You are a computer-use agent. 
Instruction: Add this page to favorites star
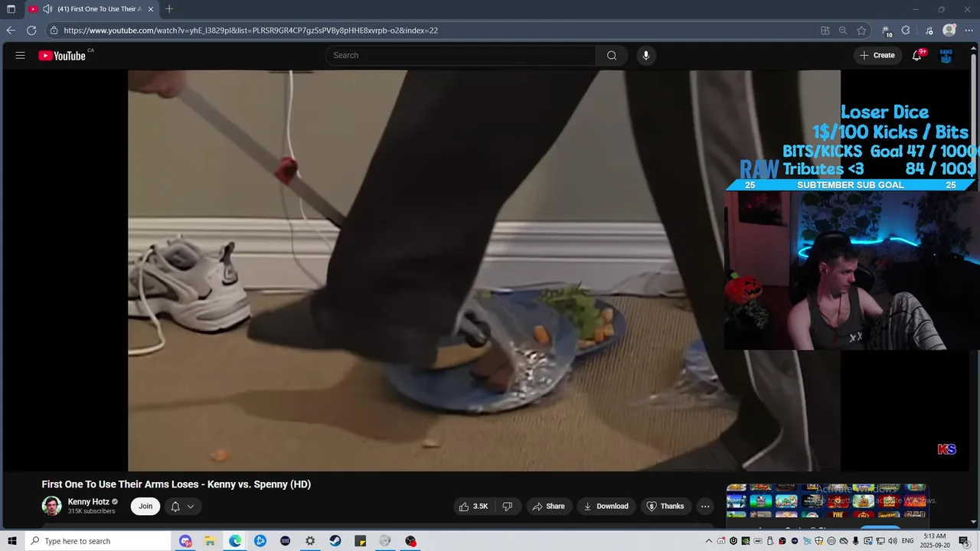[x=861, y=31]
